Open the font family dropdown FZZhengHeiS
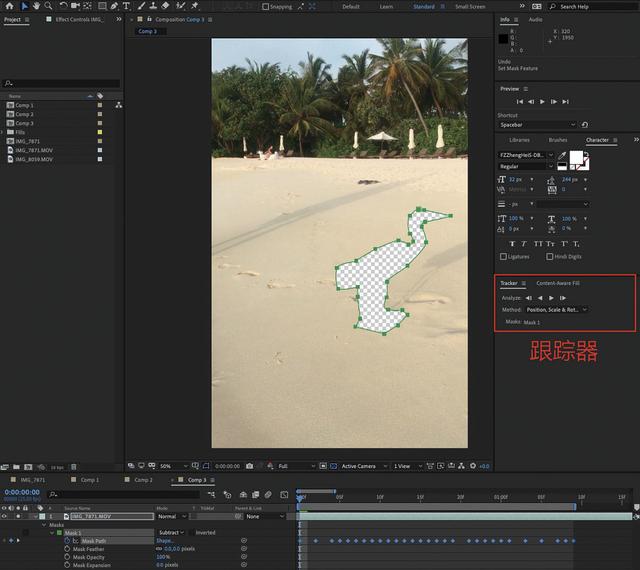 [526, 155]
